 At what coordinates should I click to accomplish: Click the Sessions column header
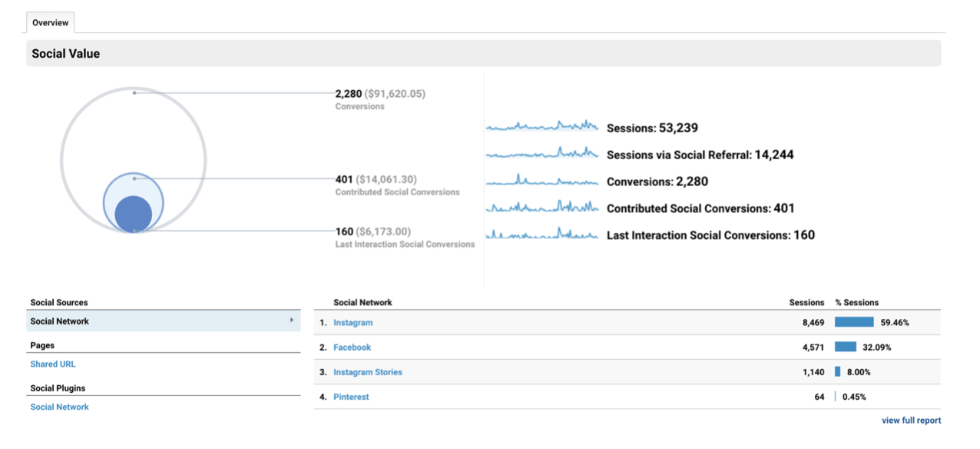coord(806,303)
